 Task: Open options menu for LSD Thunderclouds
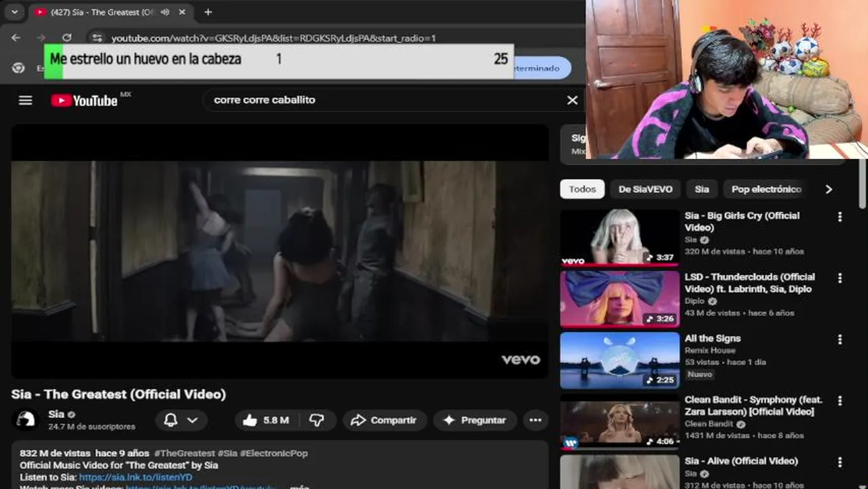click(x=840, y=278)
